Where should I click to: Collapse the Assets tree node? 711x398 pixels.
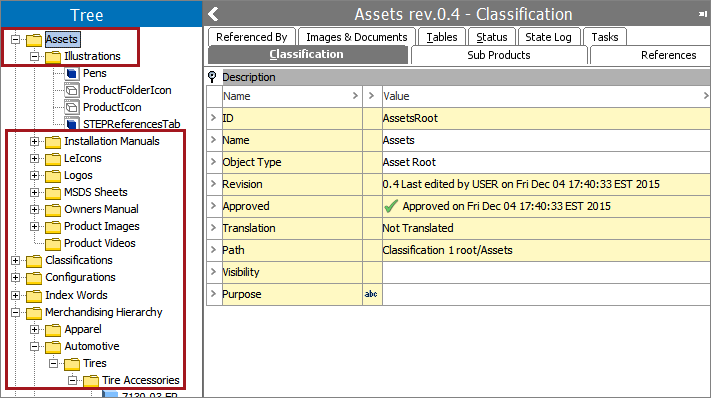click(x=15, y=39)
